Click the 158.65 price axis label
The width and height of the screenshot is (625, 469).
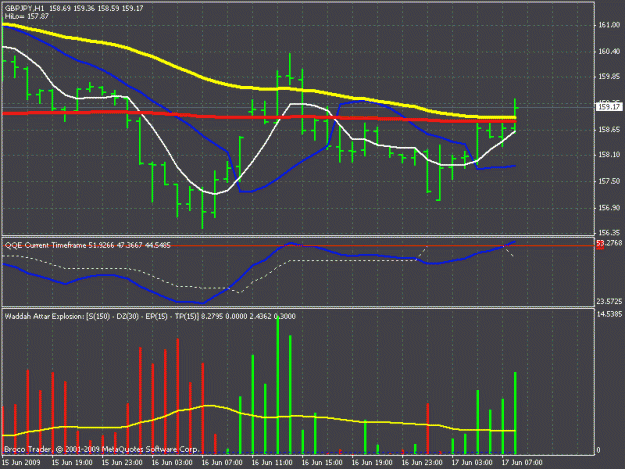(x=609, y=130)
